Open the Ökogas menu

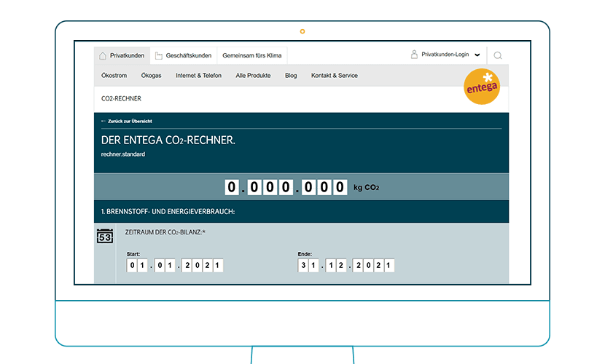click(152, 76)
